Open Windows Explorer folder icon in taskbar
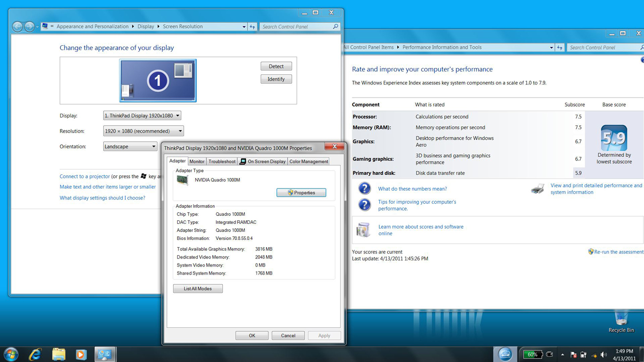The width and height of the screenshot is (644, 362). pyautogui.click(x=58, y=354)
